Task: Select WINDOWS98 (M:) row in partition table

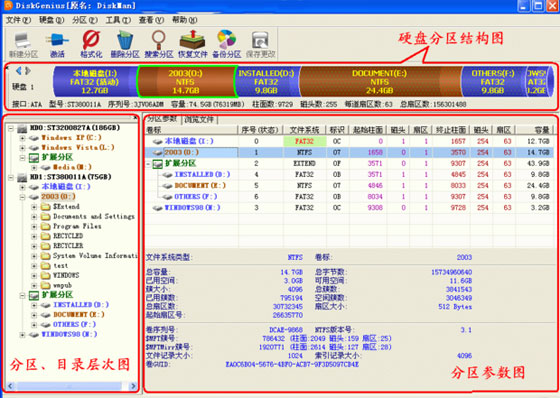Action: pyautogui.click(x=350, y=208)
